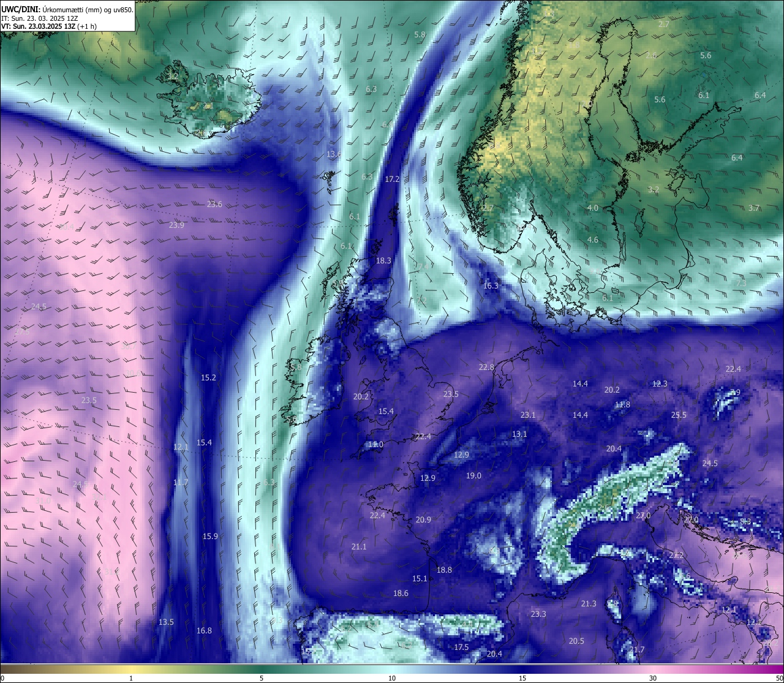Image resolution: width=784 pixels, height=683 pixels.
Task: Click the 23.1 value on the map
Action: [x=528, y=415]
